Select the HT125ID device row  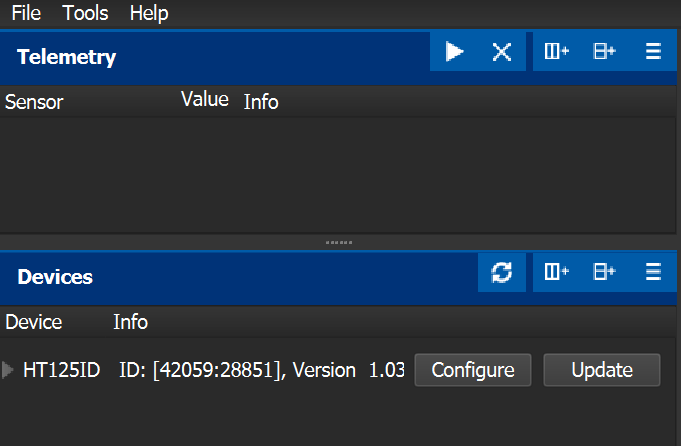(x=62, y=370)
